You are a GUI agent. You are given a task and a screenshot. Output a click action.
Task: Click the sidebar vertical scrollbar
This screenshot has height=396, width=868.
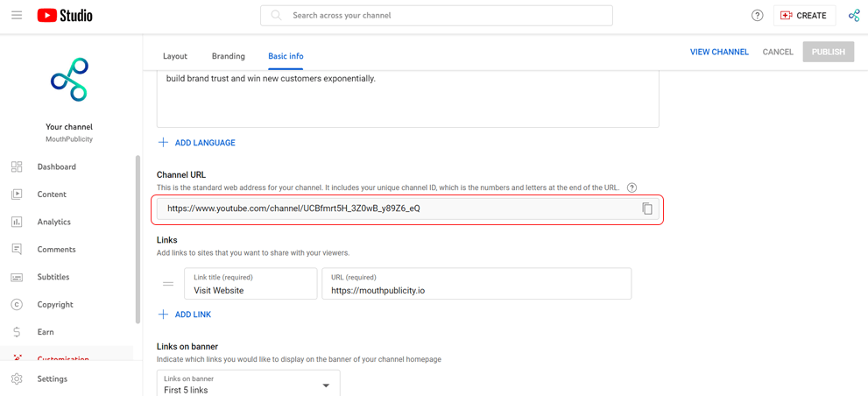[138, 240]
